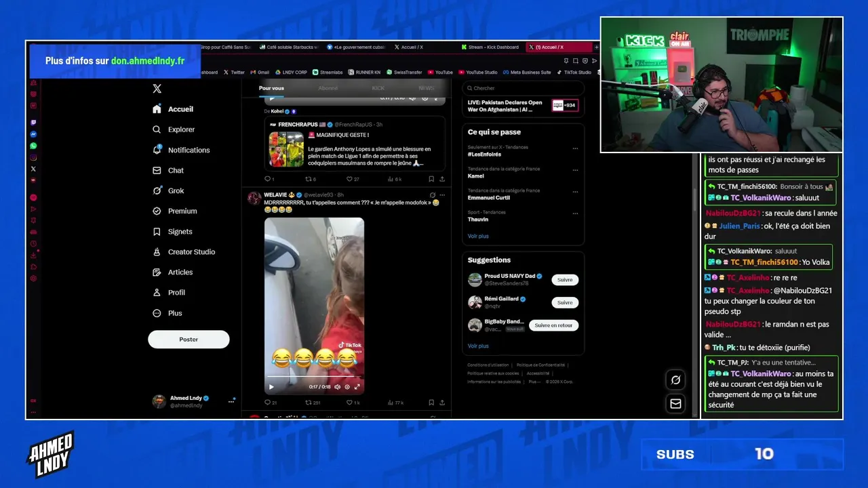Open Instagram in the browser sidebar
This screenshot has width=868, height=488.
33,157
